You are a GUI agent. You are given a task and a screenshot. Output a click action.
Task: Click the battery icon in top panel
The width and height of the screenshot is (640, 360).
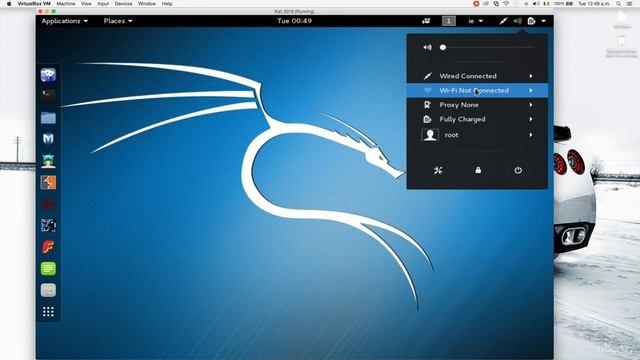pos(531,21)
